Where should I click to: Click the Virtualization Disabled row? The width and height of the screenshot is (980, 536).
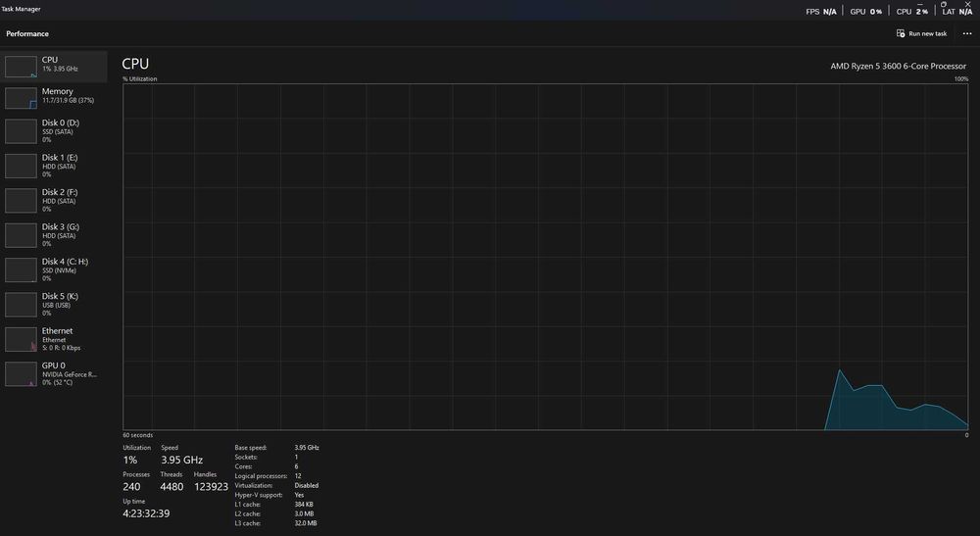pos(277,485)
